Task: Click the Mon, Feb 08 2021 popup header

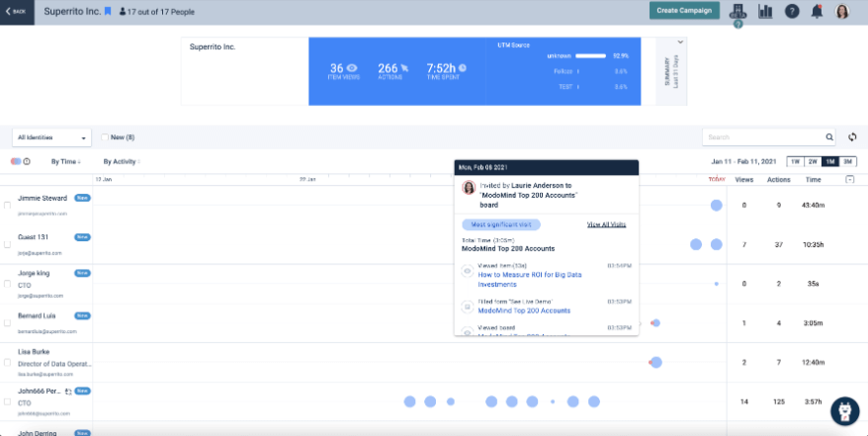Action: point(547,167)
